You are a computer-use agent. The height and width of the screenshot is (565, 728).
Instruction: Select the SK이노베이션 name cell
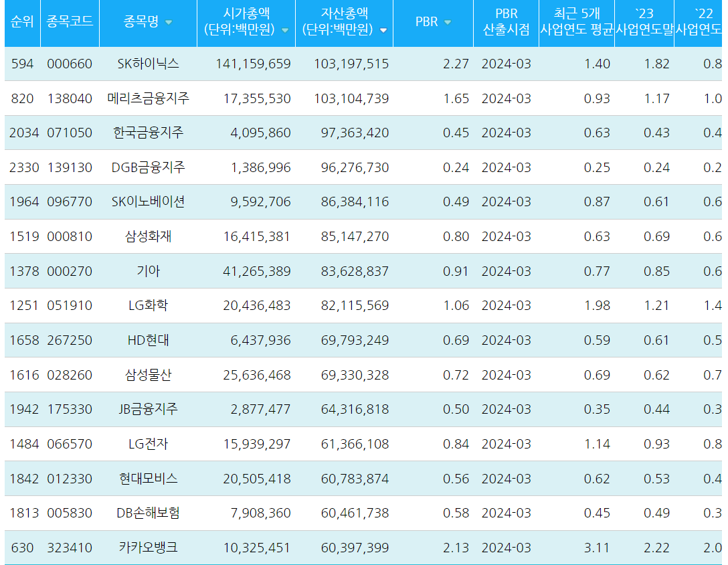148,201
